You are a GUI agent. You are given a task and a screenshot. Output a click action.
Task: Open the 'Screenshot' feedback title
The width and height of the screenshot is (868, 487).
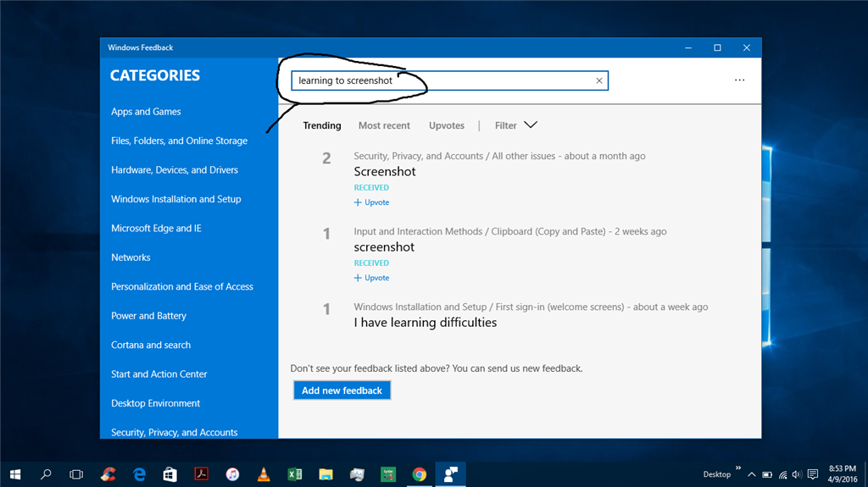pyautogui.click(x=385, y=172)
